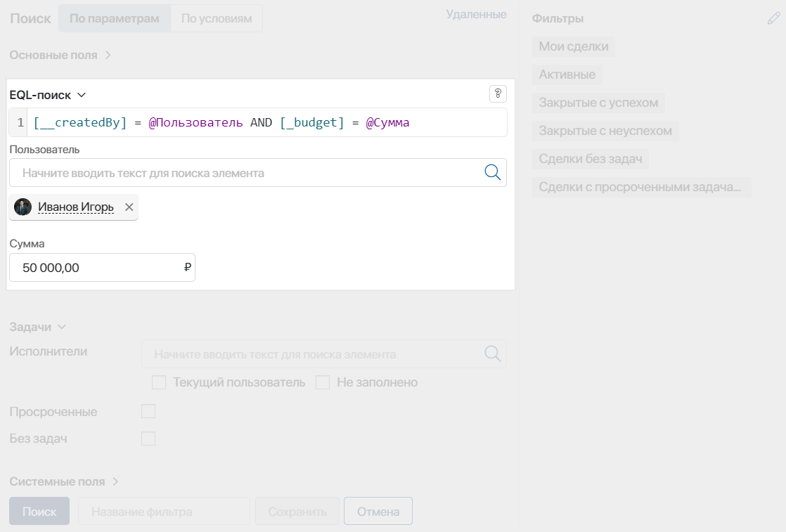Tick the Не заполнено checkbox
This screenshot has height=532, width=786.
click(323, 382)
